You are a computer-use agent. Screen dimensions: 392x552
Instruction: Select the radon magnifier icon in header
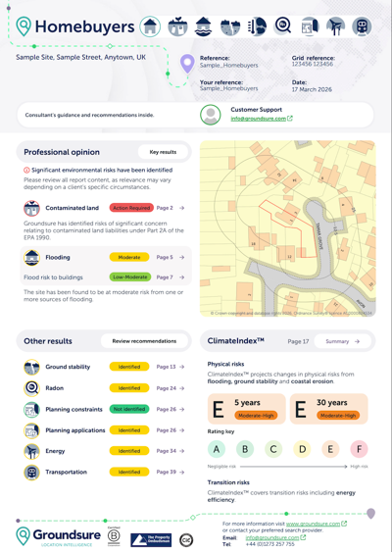[283, 26]
